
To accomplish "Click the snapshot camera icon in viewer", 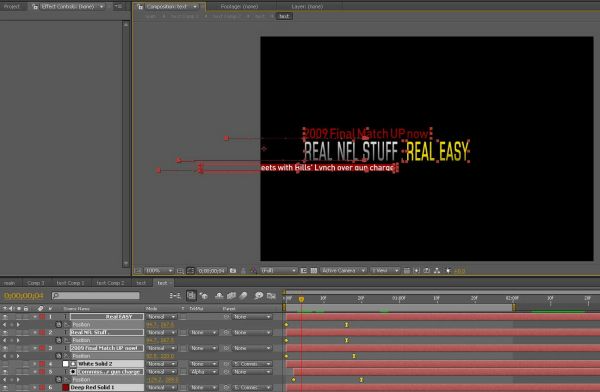I will (233, 271).
